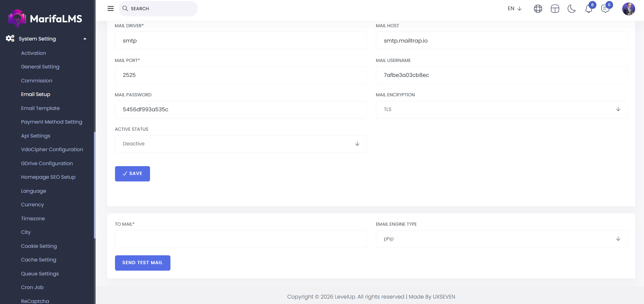Click the hamburger menu icon
The width and height of the screenshot is (644, 304).
click(x=111, y=9)
